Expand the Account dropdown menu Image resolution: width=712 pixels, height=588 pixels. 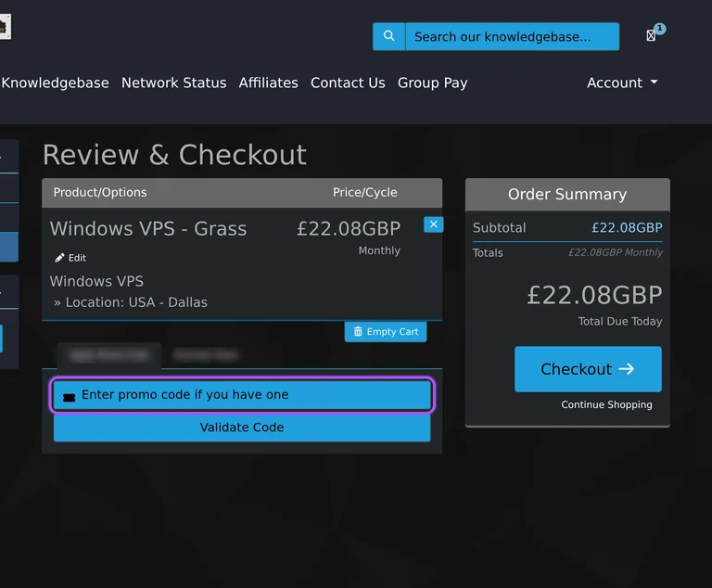(622, 83)
